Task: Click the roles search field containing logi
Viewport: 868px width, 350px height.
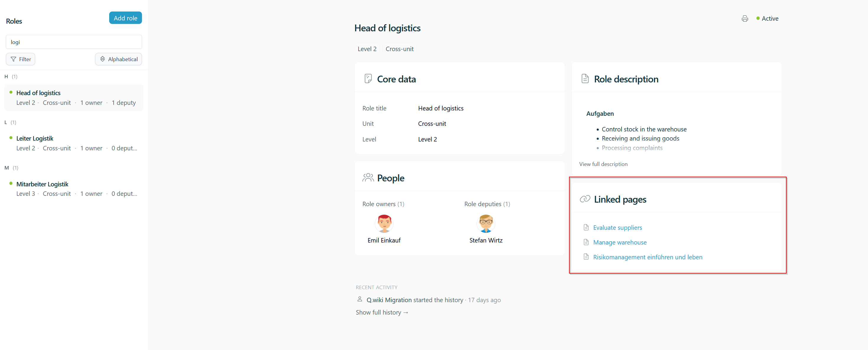Action: click(x=74, y=42)
